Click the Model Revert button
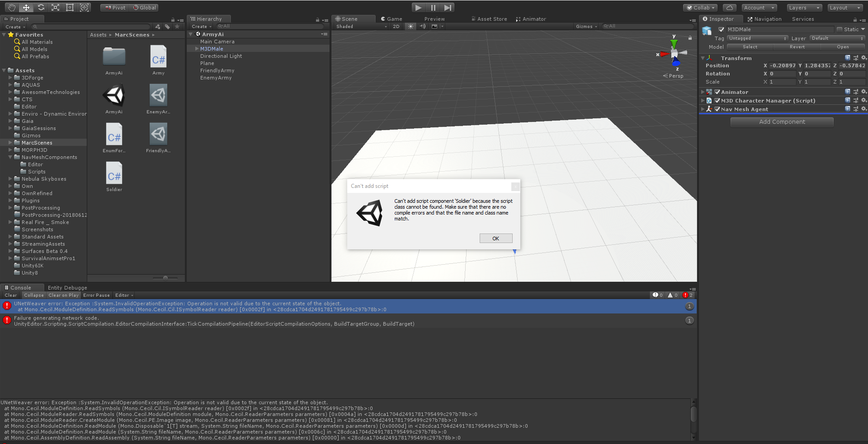 (x=797, y=47)
